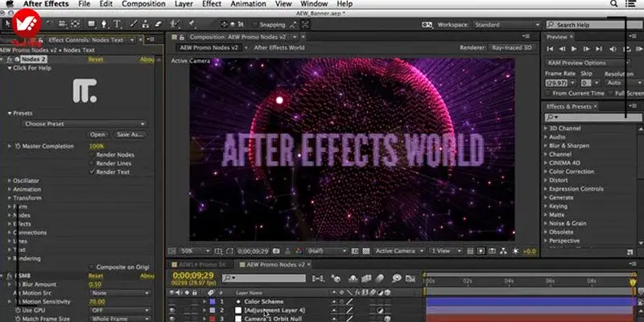The height and width of the screenshot is (322, 644).
Task: Open the Layer menu
Action: point(184,4)
